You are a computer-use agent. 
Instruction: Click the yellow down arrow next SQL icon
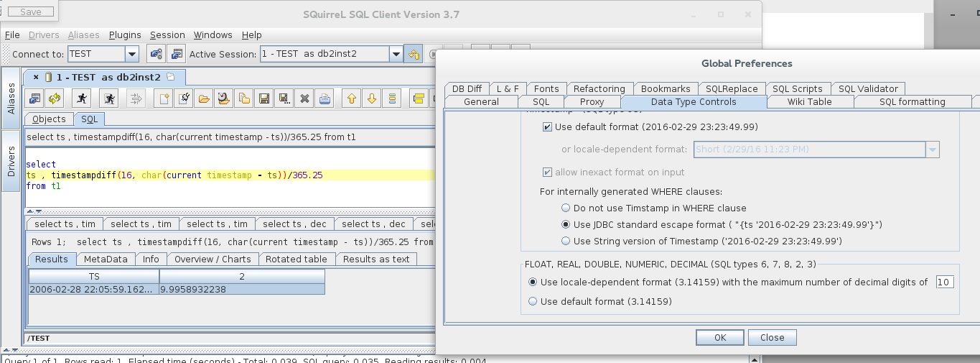tap(372, 98)
